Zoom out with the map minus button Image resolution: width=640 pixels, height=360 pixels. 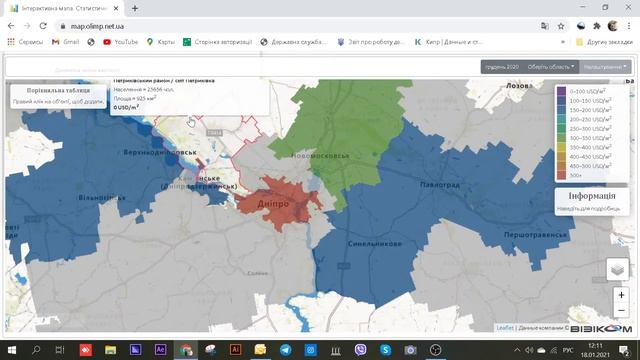pyautogui.click(x=621, y=310)
